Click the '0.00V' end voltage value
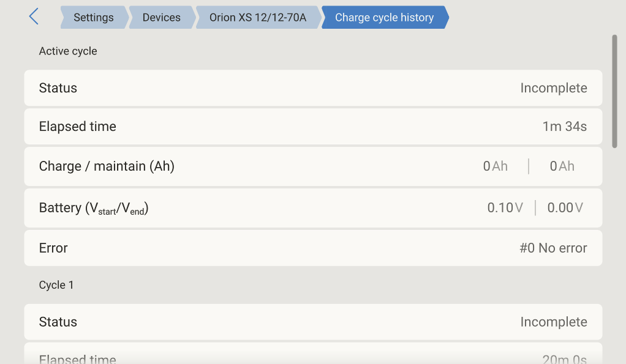Screen dimensions: 626x364 pos(565,208)
